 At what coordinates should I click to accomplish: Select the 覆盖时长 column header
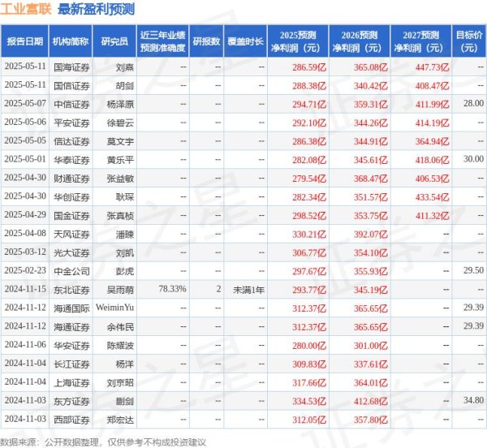pos(245,41)
